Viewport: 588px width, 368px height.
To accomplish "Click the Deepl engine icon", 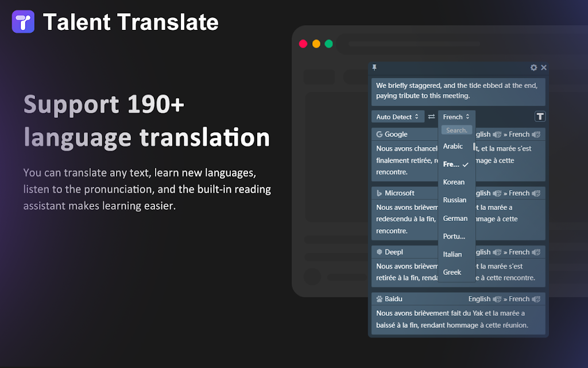I will pyautogui.click(x=379, y=252).
